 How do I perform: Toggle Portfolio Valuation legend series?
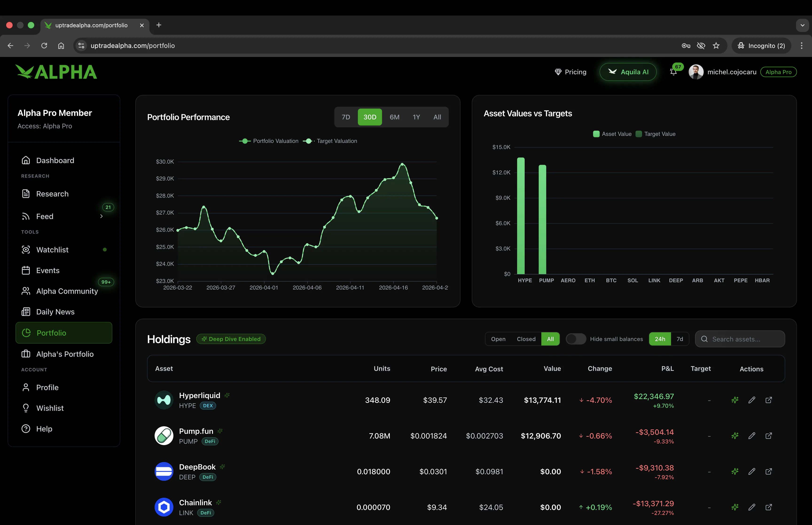coord(269,141)
